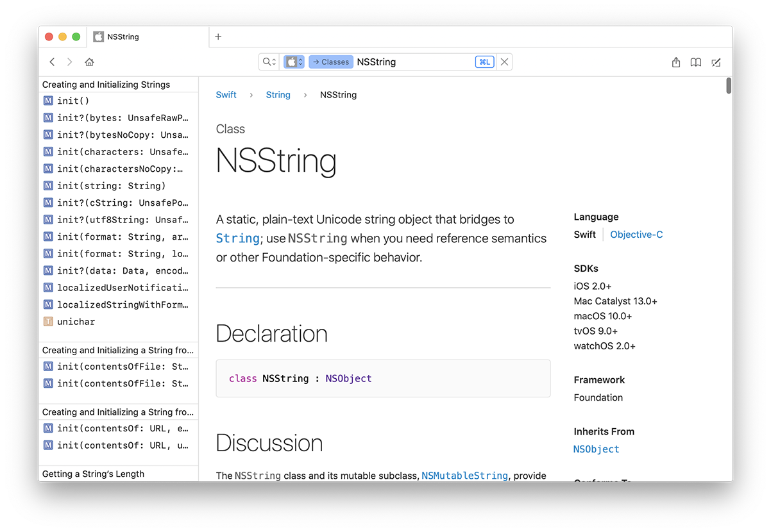Click M icon beside localizedUserNotificati...
The width and height of the screenshot is (771, 532).
click(x=48, y=288)
